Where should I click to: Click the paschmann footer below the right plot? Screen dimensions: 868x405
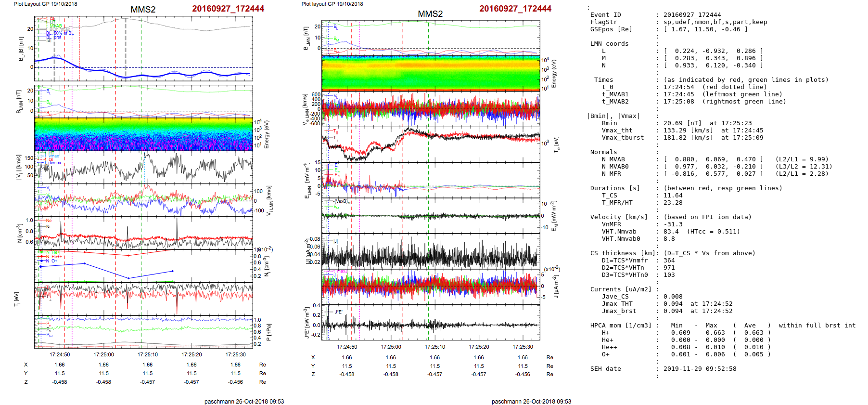531,401
